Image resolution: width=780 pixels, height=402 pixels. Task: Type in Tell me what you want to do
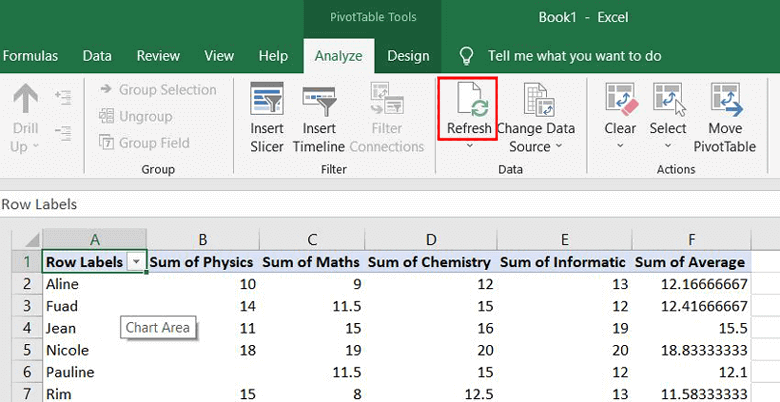pyautogui.click(x=573, y=56)
